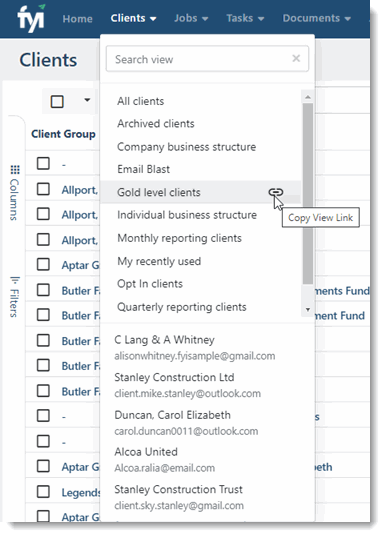Go to the Home page

tap(77, 18)
